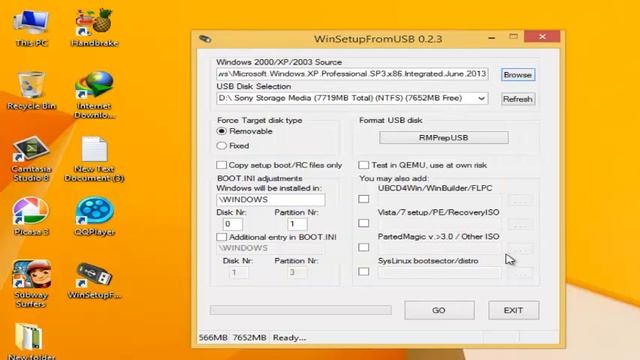
Task: Click browse button for PartedMagic ISO path
Action: point(520,249)
